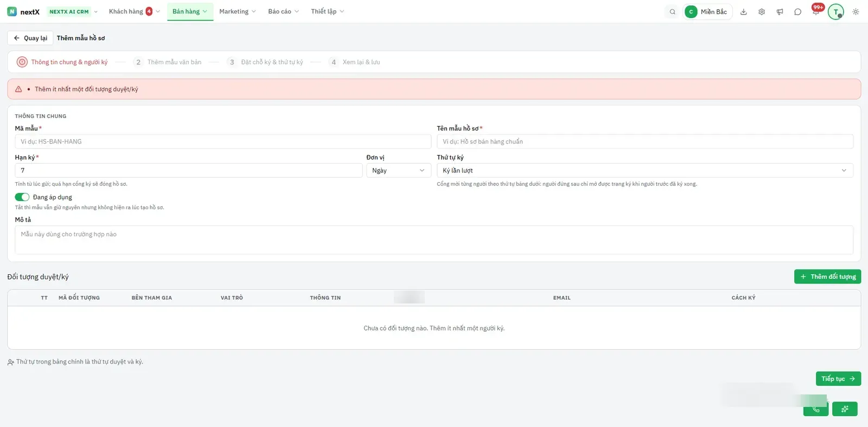Focus the Mã mẫu input field
Image resolution: width=868 pixels, height=427 pixels.
pyautogui.click(x=223, y=141)
